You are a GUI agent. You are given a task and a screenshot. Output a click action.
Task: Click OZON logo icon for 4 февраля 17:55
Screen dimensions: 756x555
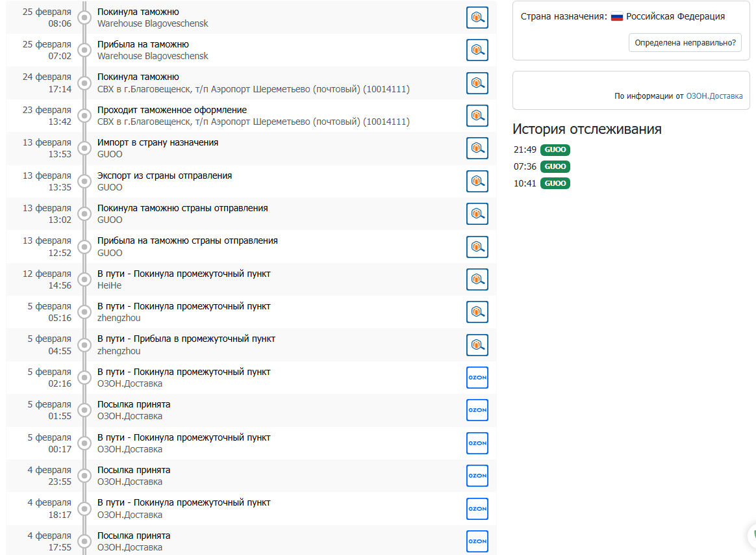click(477, 541)
